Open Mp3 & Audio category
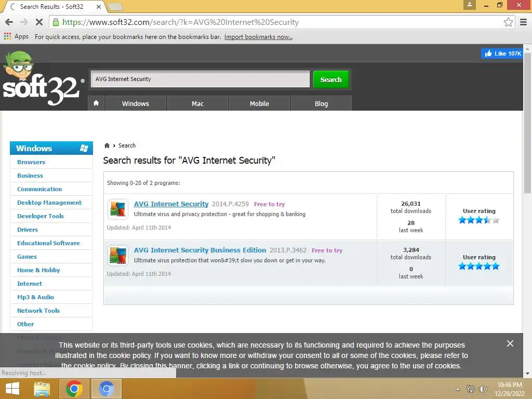 pyautogui.click(x=35, y=297)
